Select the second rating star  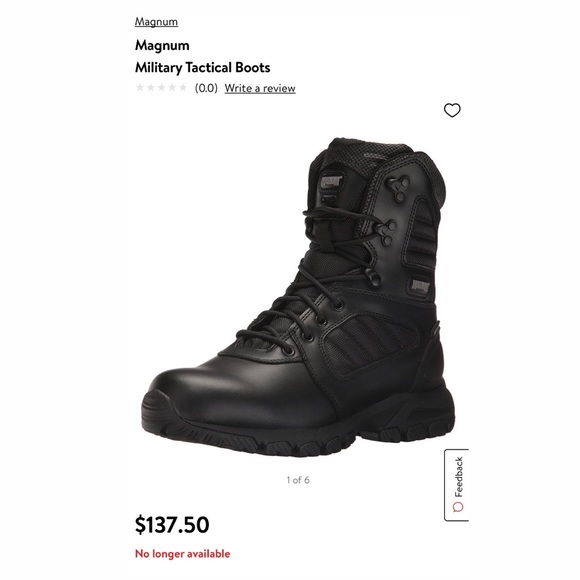coord(151,88)
